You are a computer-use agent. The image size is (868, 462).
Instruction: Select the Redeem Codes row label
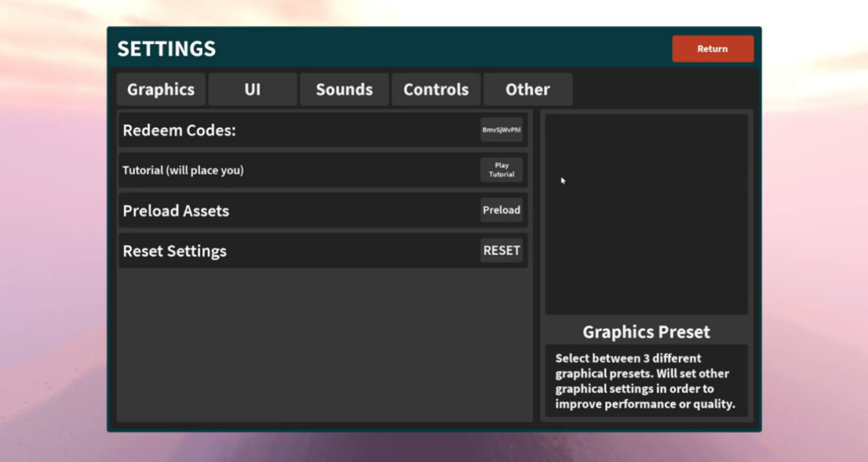click(x=179, y=131)
